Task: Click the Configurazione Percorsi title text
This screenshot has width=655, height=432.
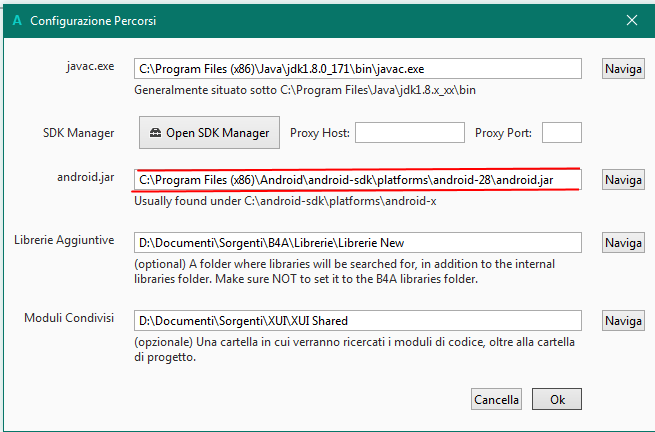Action: (x=92, y=20)
